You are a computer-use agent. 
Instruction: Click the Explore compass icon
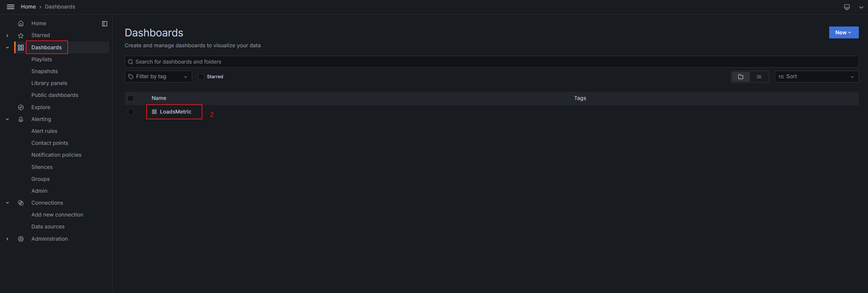21,107
